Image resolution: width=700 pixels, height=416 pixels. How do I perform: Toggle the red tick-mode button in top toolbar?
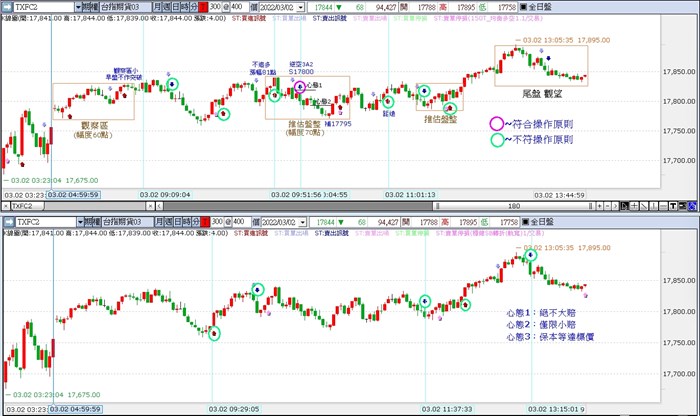tap(203, 7)
